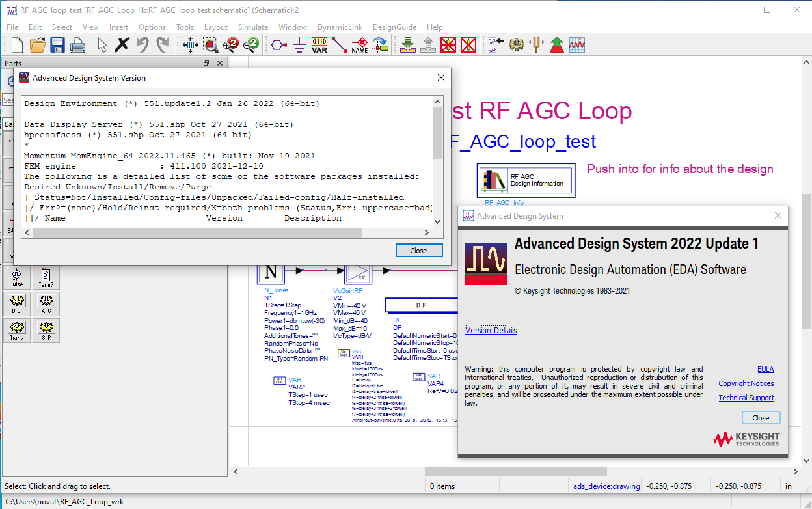Pick the TermG termination part

(46, 277)
